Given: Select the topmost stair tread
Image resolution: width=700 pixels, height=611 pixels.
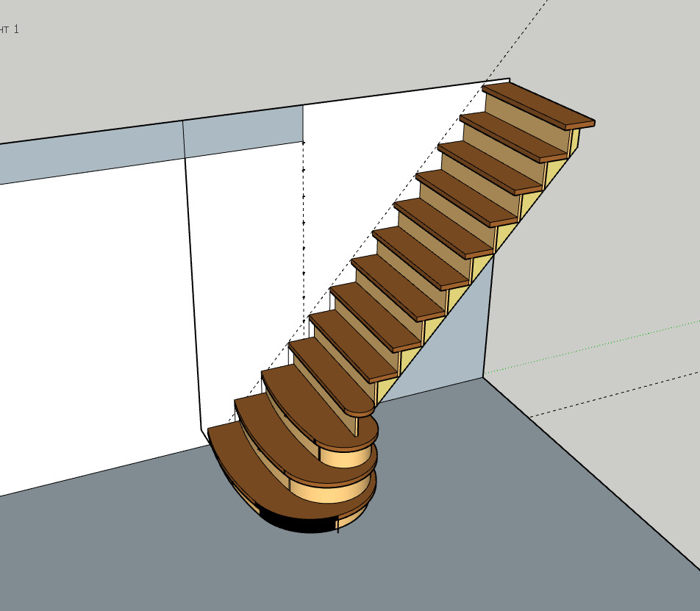Looking at the screenshot, I should 539,105.
